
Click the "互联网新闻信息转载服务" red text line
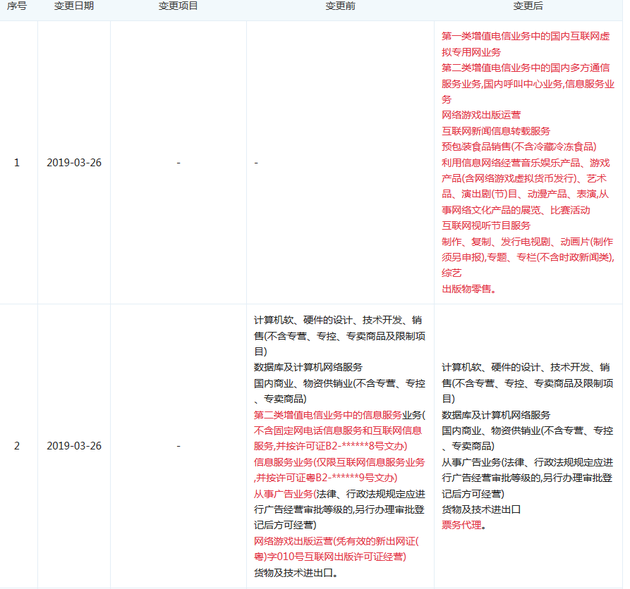coord(496,131)
